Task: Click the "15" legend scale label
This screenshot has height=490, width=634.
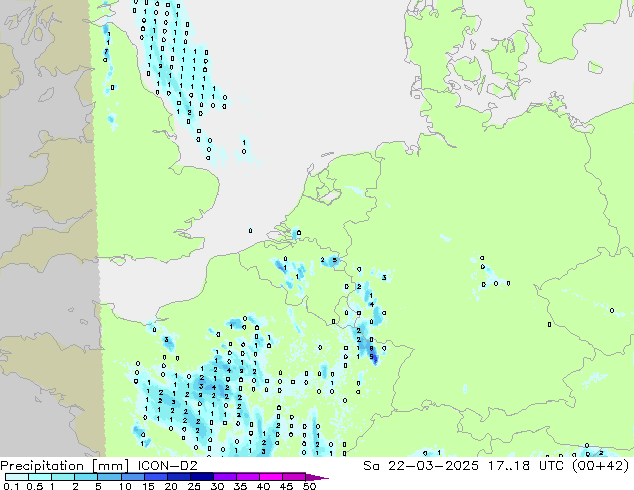Action: [x=148, y=486]
